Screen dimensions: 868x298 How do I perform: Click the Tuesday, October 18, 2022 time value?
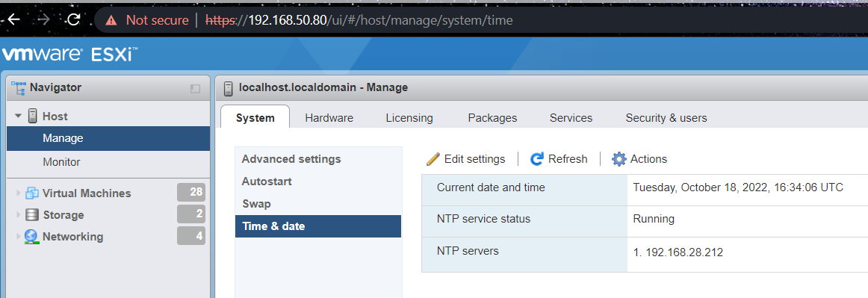[x=738, y=187]
